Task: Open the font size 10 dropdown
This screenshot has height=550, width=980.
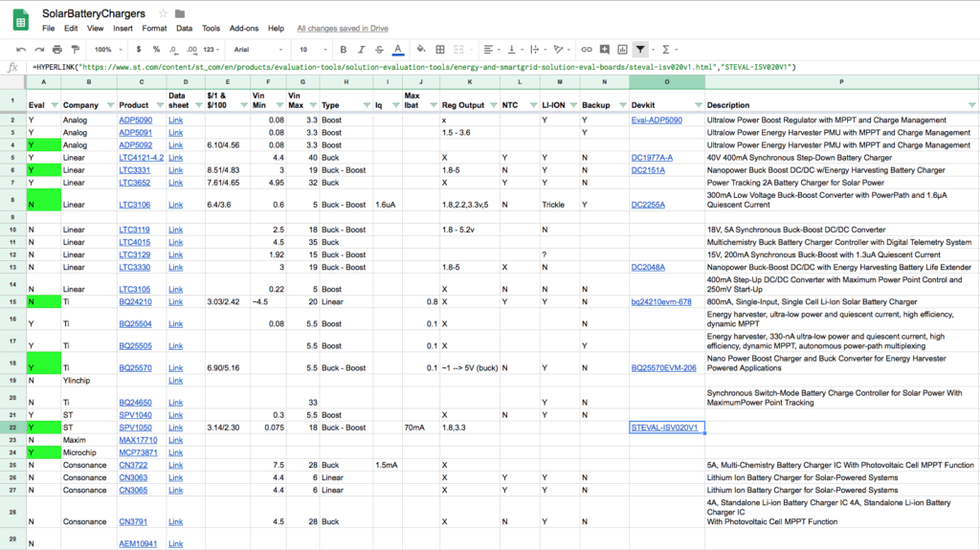Action: click(313, 50)
